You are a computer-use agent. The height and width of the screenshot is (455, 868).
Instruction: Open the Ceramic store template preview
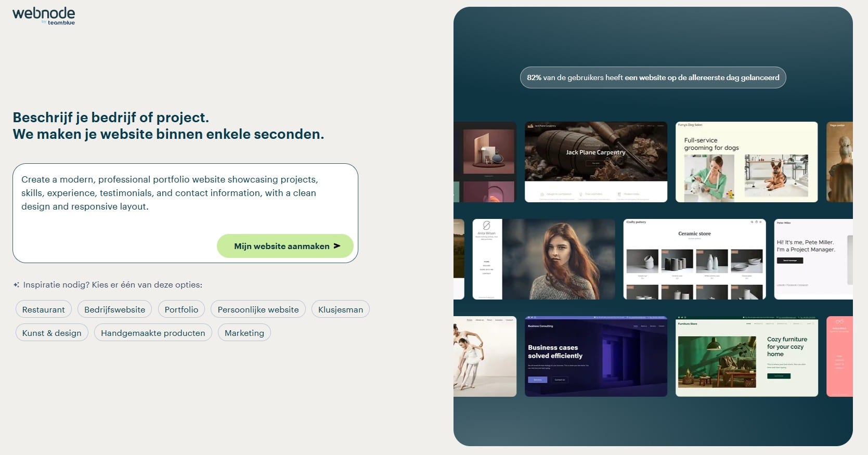click(694, 259)
